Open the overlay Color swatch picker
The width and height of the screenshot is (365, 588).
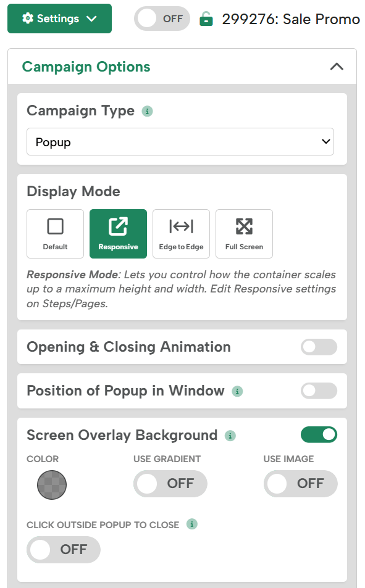pyautogui.click(x=52, y=485)
